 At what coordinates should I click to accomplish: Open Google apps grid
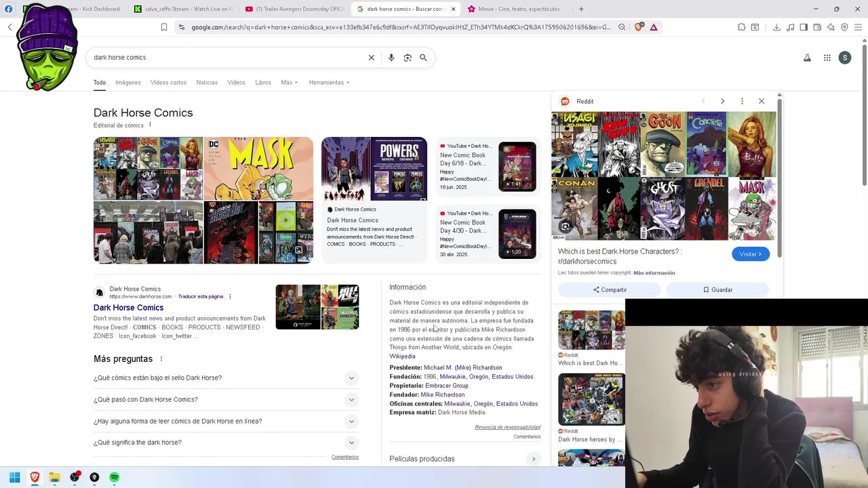[x=827, y=58]
